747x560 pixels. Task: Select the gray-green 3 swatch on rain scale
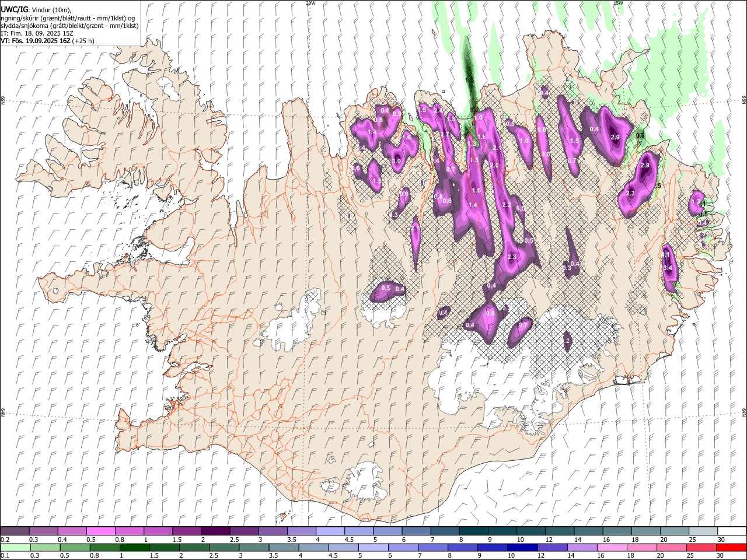tap(254, 548)
